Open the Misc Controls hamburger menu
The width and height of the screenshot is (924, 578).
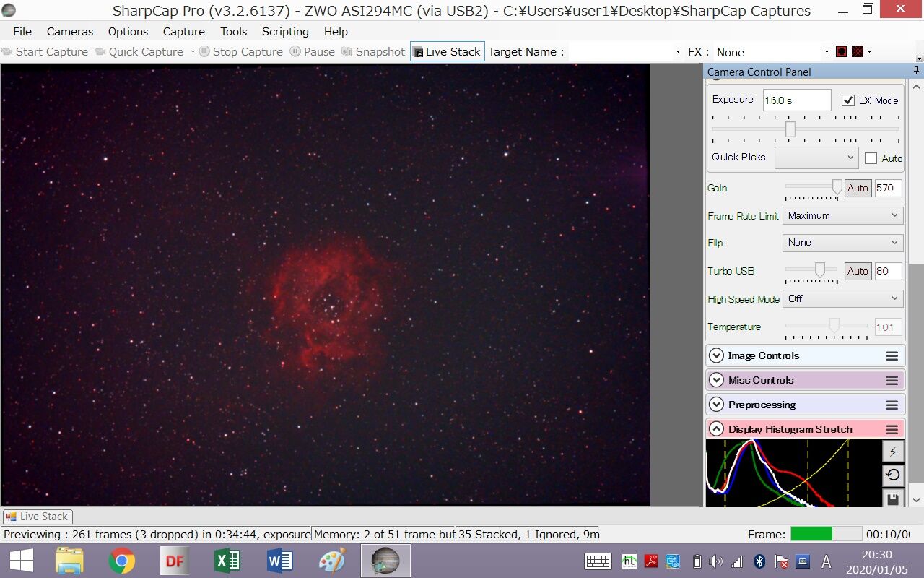[892, 381]
